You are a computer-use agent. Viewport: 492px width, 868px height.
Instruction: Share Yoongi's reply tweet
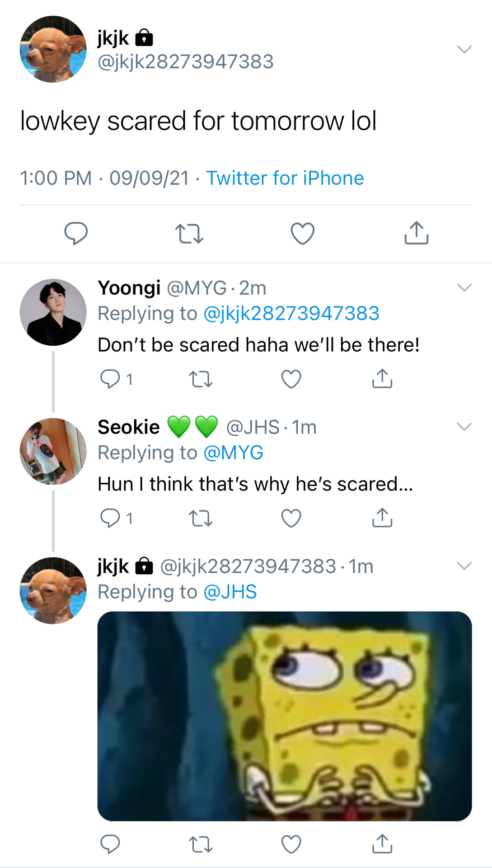coord(382,378)
